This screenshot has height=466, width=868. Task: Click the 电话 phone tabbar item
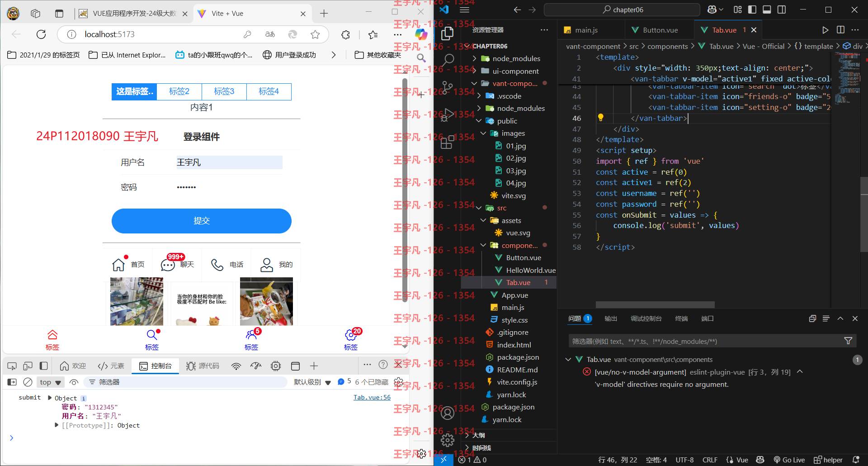click(227, 264)
